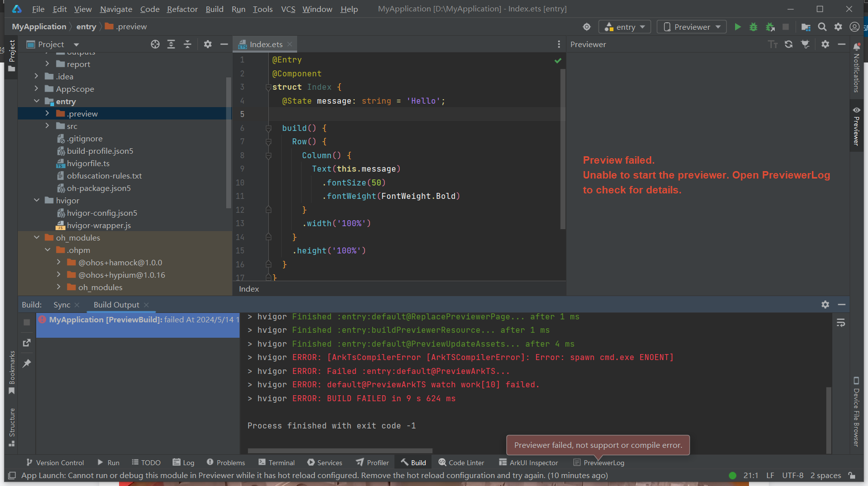Expand All icon in Project panel header
Image resolution: width=868 pixels, height=486 pixels.
click(x=171, y=44)
